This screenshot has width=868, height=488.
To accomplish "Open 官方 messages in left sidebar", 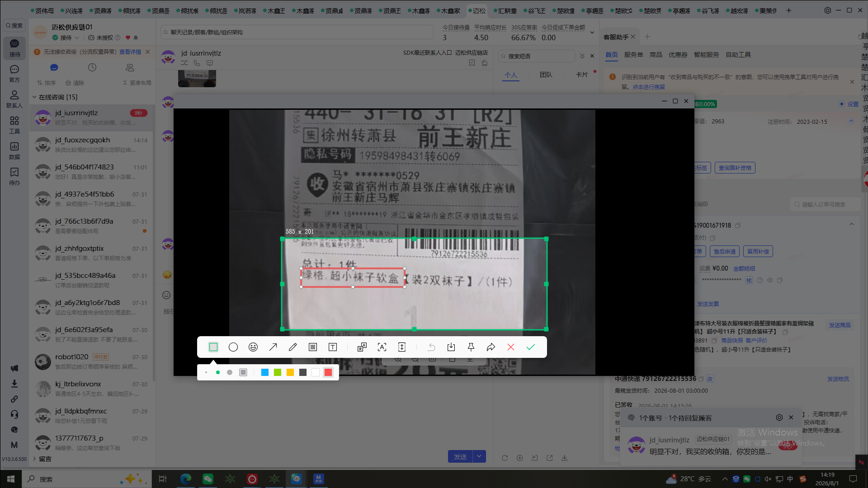I will (14, 73).
